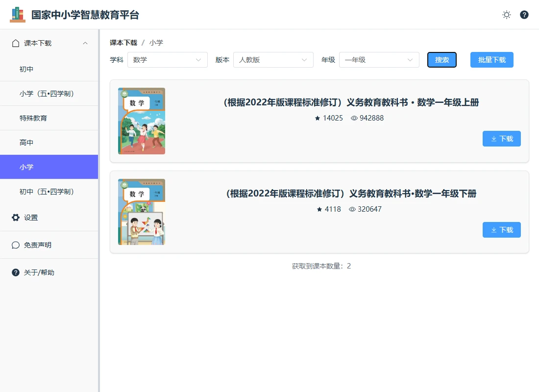Click the About/Help question icon in sidebar
This screenshot has height=392, width=539.
(x=16, y=272)
